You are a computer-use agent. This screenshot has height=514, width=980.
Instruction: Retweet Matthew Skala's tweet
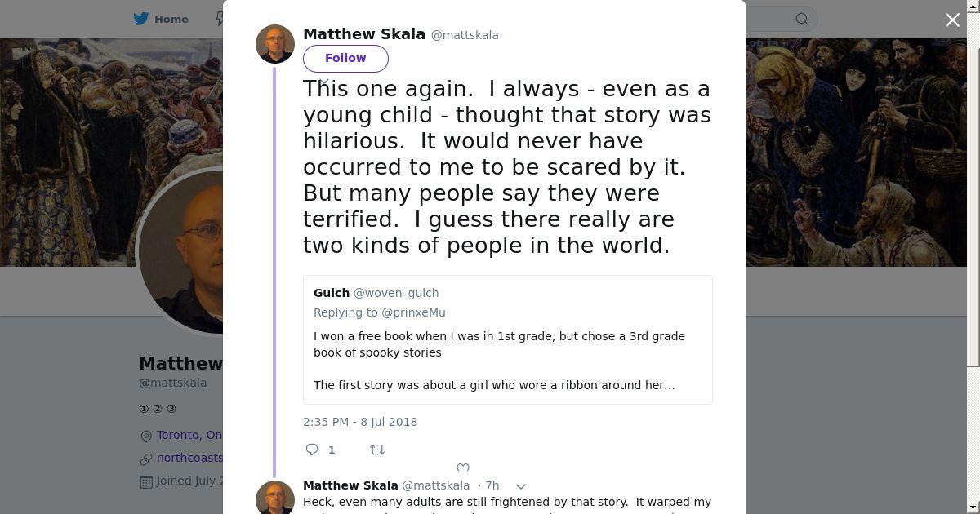[x=377, y=450]
